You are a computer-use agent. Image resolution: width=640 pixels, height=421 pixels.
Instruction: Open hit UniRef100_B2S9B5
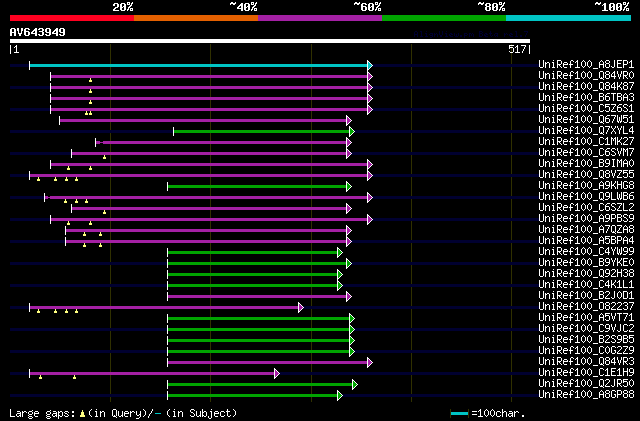[586, 340]
